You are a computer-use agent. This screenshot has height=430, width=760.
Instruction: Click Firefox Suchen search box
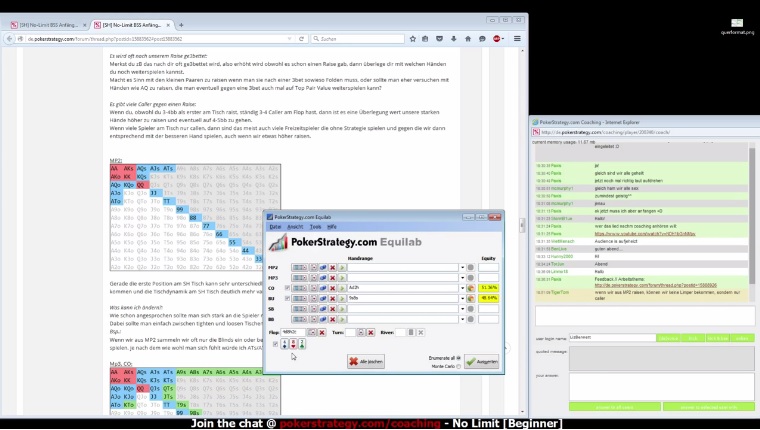point(358,39)
